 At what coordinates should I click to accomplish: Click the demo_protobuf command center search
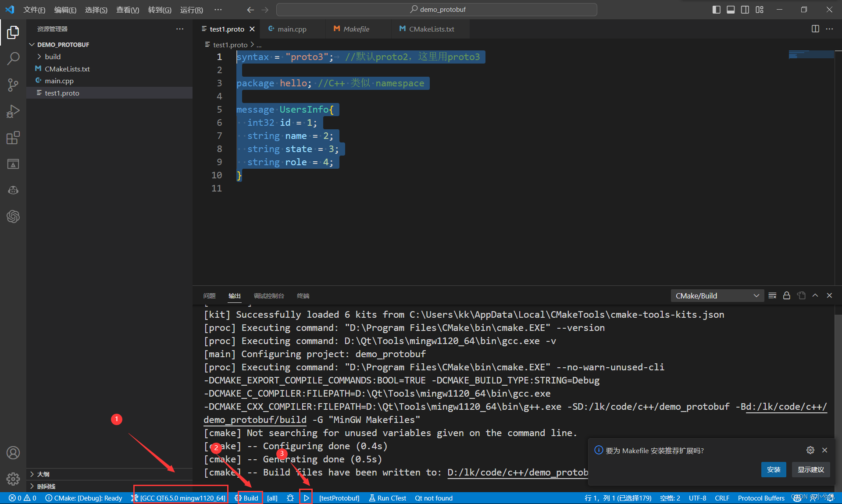[437, 10]
